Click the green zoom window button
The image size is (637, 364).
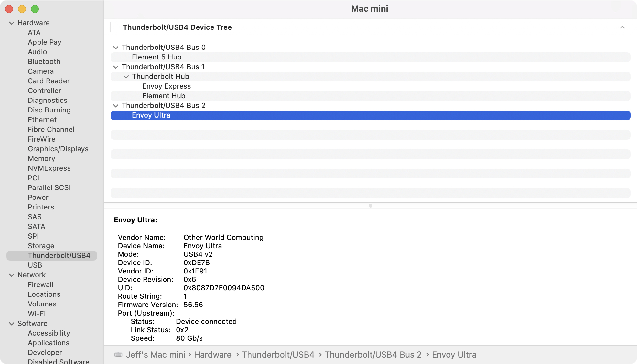coord(35,9)
